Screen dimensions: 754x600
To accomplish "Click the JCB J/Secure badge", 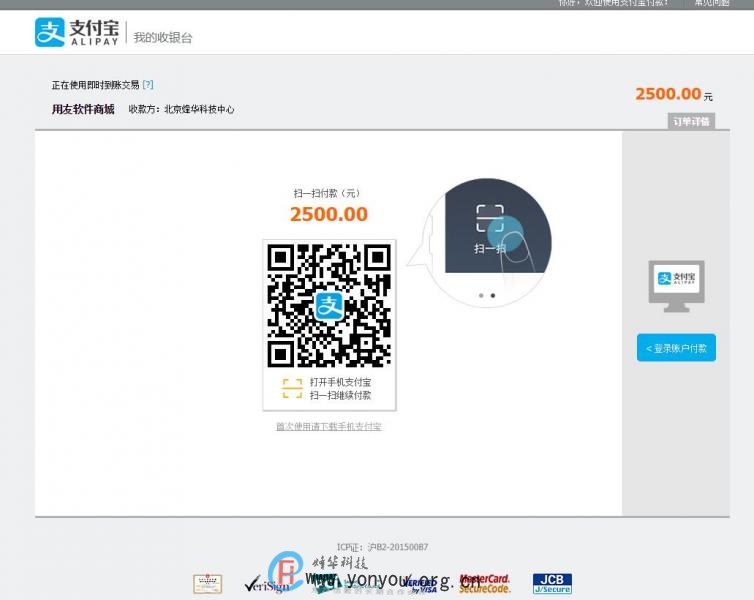I will tap(552, 584).
